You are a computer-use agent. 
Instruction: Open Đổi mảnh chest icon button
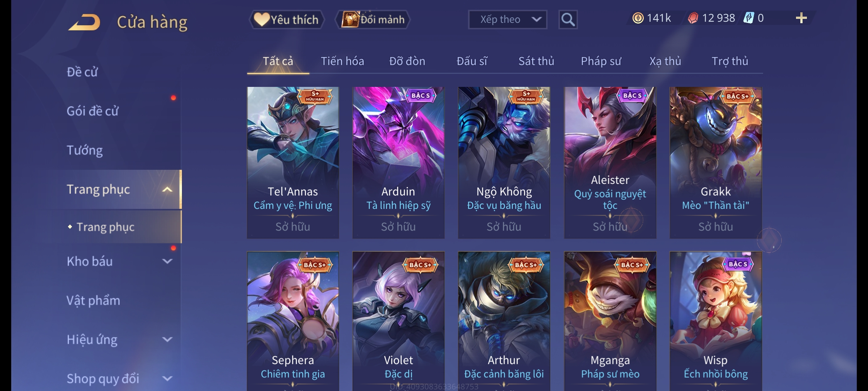[373, 20]
